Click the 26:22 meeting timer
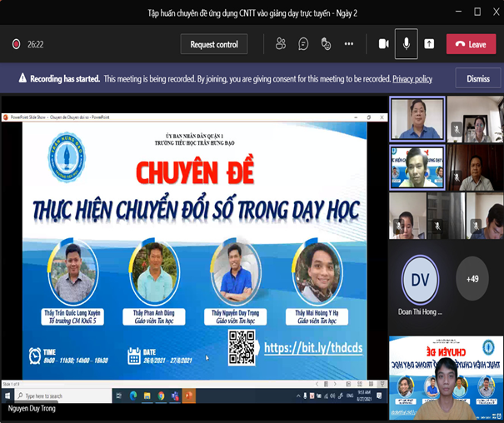504x423 pixels. point(35,44)
